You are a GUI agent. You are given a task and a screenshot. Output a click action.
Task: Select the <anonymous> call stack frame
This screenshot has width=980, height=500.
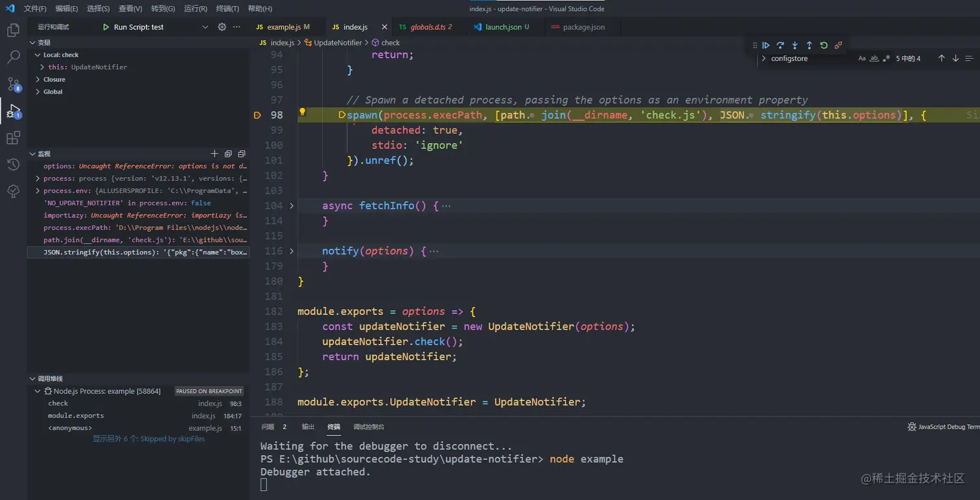[x=138, y=428]
